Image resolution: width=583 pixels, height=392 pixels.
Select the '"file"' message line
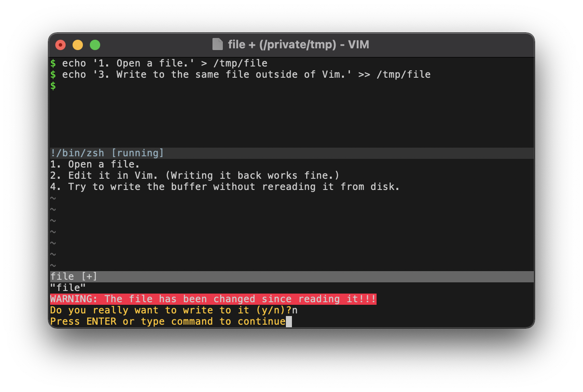click(x=68, y=288)
